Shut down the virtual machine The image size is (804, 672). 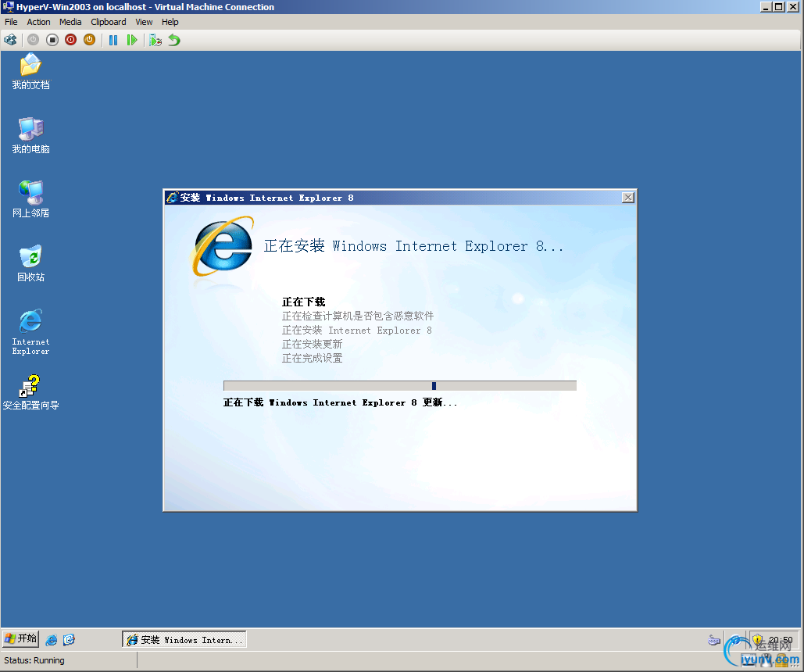pos(71,40)
